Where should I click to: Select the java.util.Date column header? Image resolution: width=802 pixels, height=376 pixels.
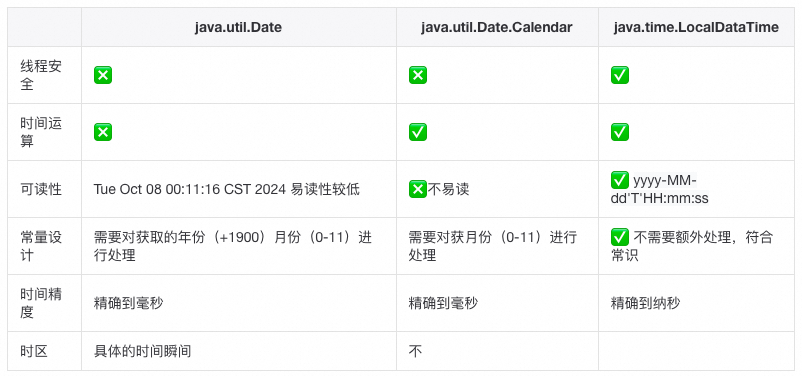[238, 27]
